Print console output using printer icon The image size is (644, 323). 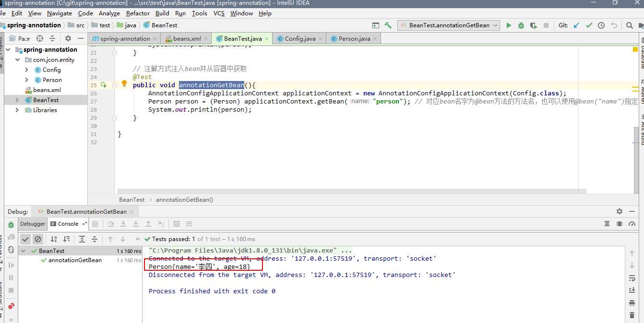click(632, 302)
